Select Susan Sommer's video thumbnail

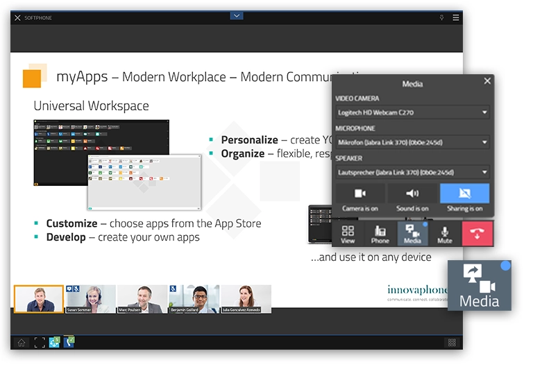click(x=91, y=299)
